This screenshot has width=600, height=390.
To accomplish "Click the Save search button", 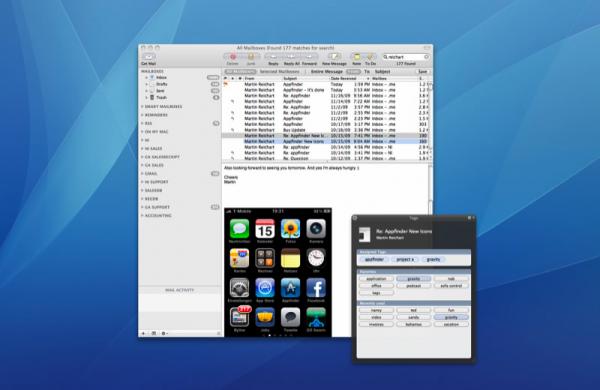I will tap(422, 72).
